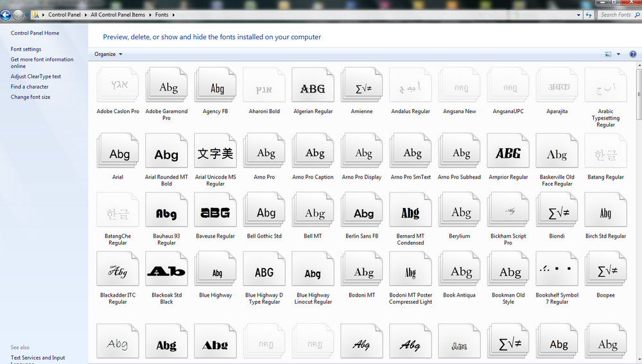Go back with the Back arrow button
642x364 pixels.
(5, 15)
